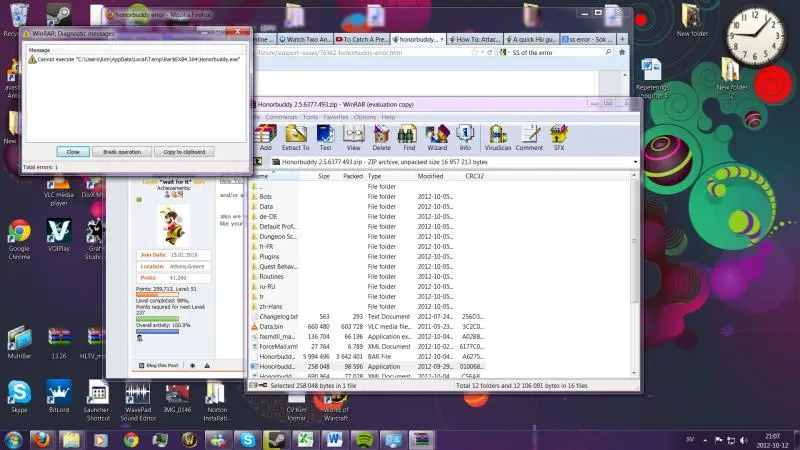Open the Wizard toolbar icon
The image size is (800, 450).
click(437, 137)
